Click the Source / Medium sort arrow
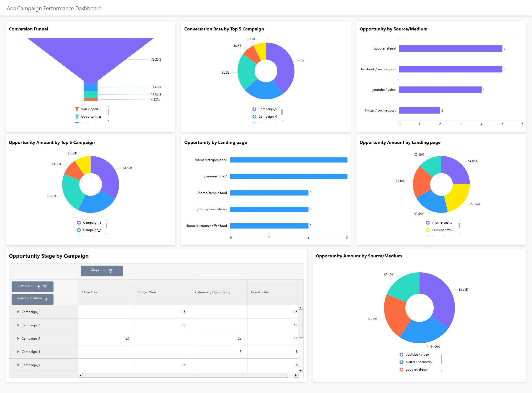This screenshot has height=393, width=532. tap(47, 299)
